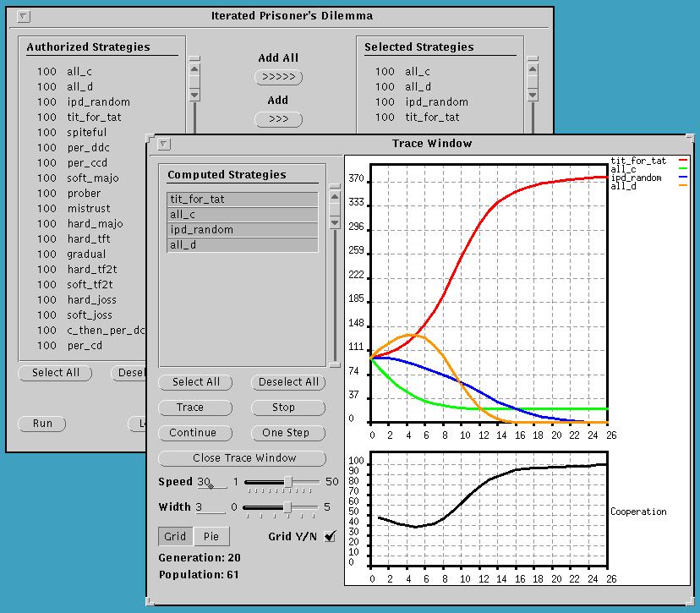Select ipd_random in Computed Strategies list
This screenshot has height=613, width=700.
pyautogui.click(x=243, y=230)
